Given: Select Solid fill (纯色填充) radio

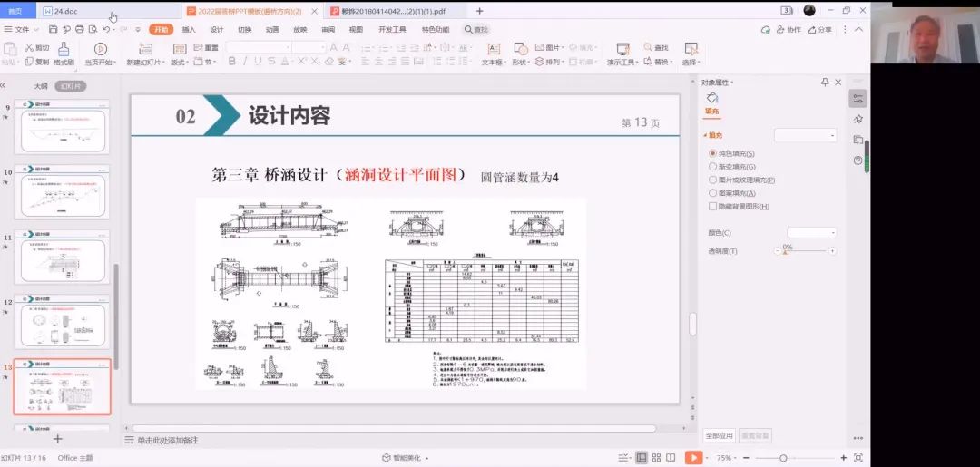Looking at the screenshot, I should 712,153.
